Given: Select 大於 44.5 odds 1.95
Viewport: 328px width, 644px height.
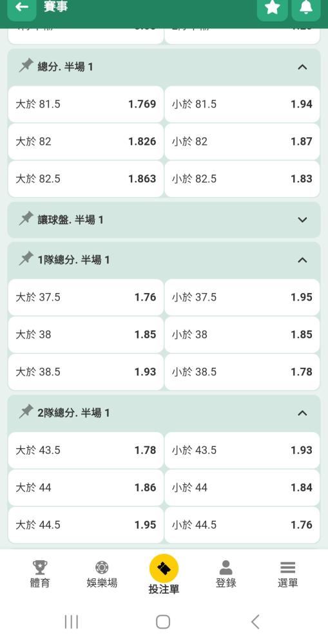Looking at the screenshot, I should [x=86, y=525].
